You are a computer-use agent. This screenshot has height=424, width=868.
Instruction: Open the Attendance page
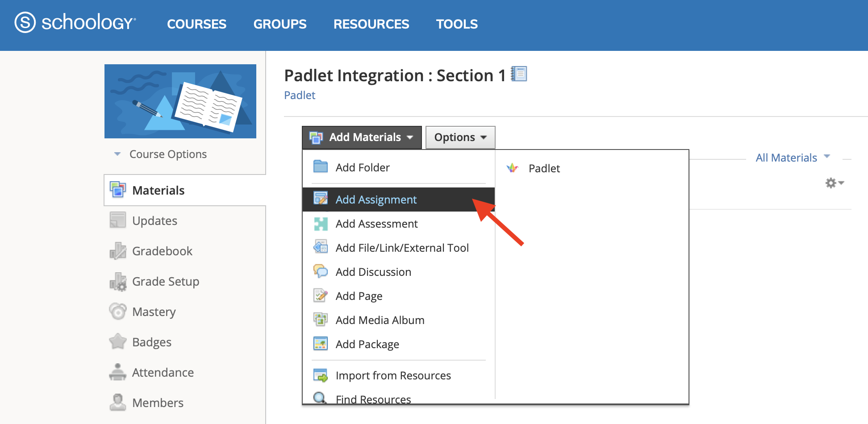pyautogui.click(x=163, y=373)
